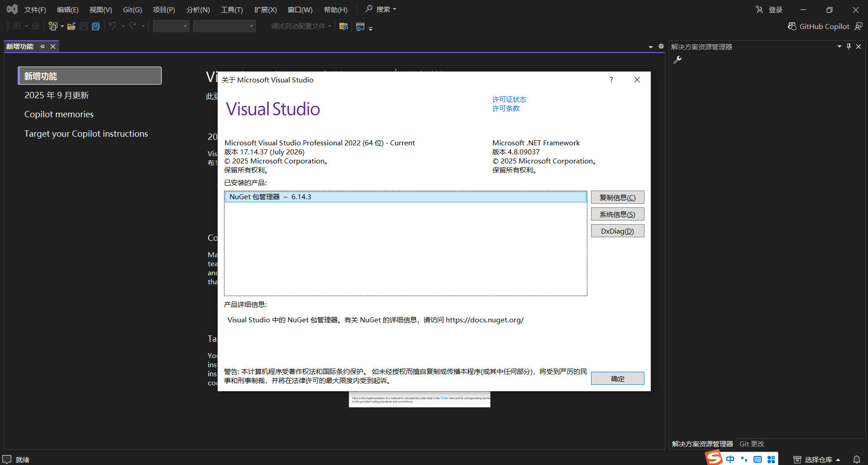Click the window with home toolbar icon
The height and width of the screenshot is (465, 868).
pos(360,27)
